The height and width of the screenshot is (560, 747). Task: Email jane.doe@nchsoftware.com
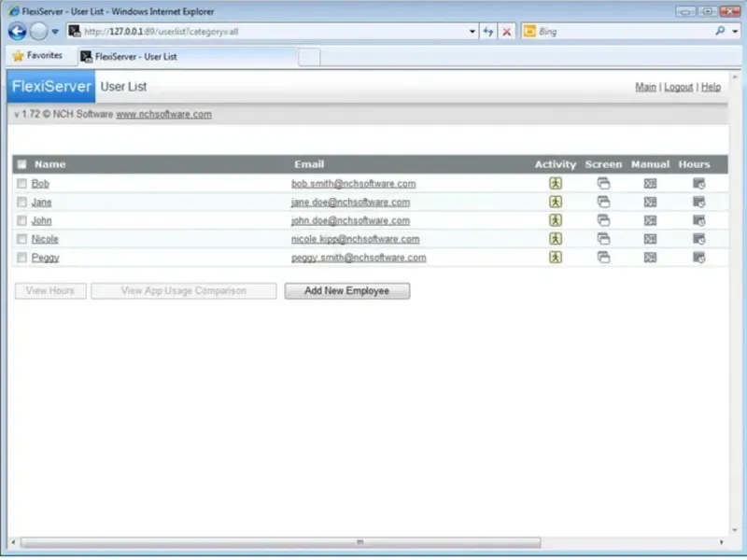[350, 203]
